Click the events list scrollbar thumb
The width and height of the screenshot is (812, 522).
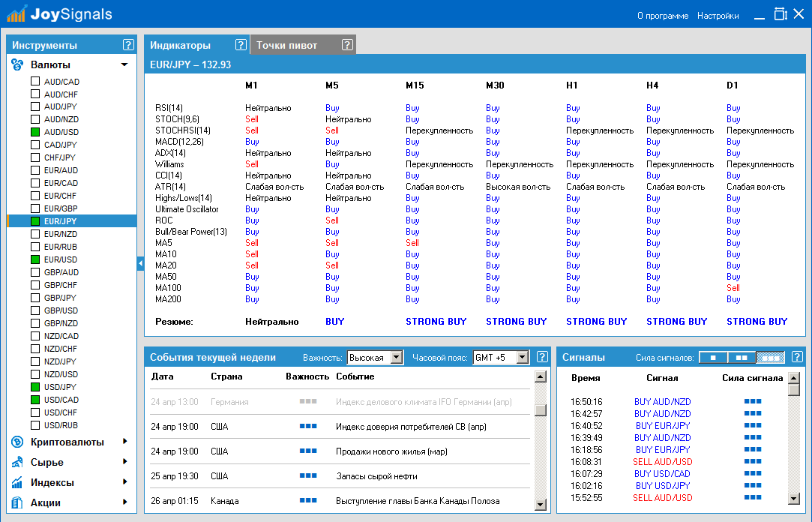point(540,409)
